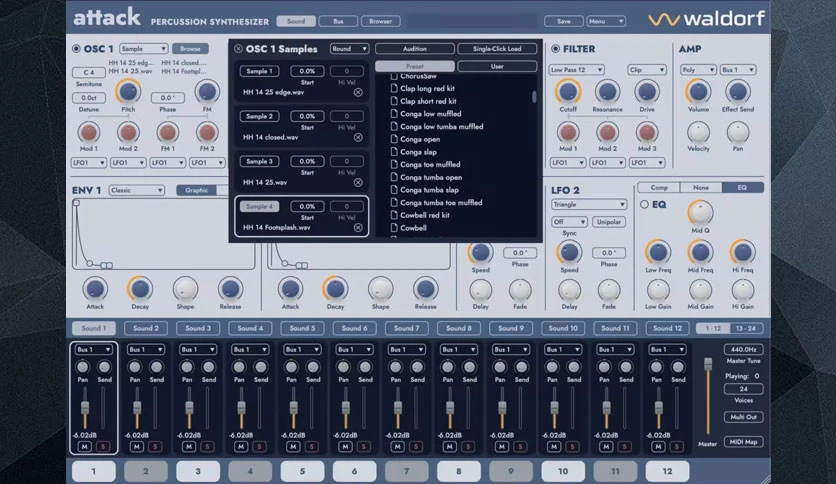Viewport: 836px width, 484px height.
Task: Open the OSC 1 Sample type dropdown
Action: [143, 49]
